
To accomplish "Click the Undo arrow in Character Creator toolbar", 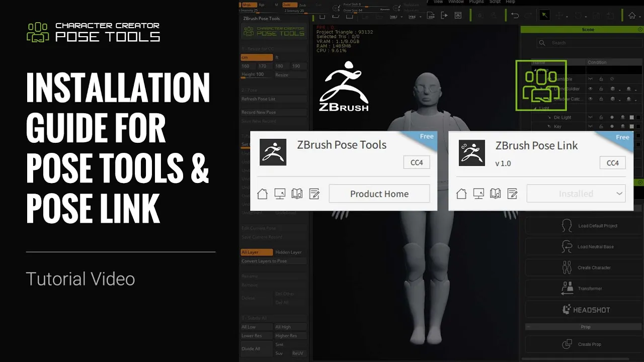I will 515,16.
